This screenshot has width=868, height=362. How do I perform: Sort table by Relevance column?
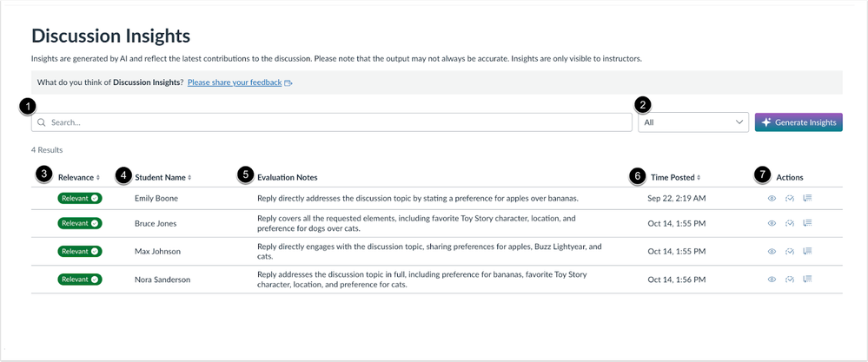point(79,177)
